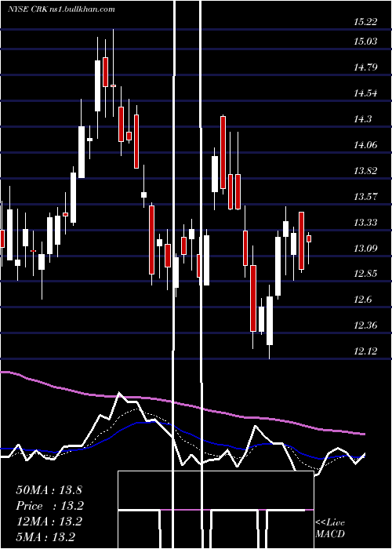Select the 14.3 price axis label

coord(362,119)
